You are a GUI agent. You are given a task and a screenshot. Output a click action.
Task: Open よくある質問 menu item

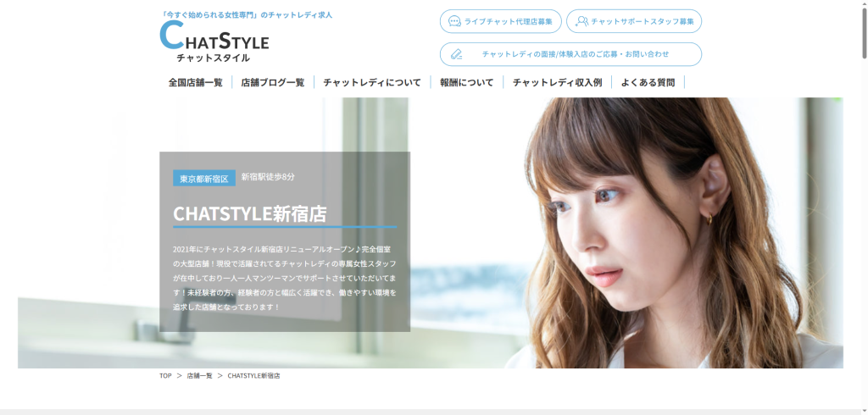pyautogui.click(x=648, y=82)
